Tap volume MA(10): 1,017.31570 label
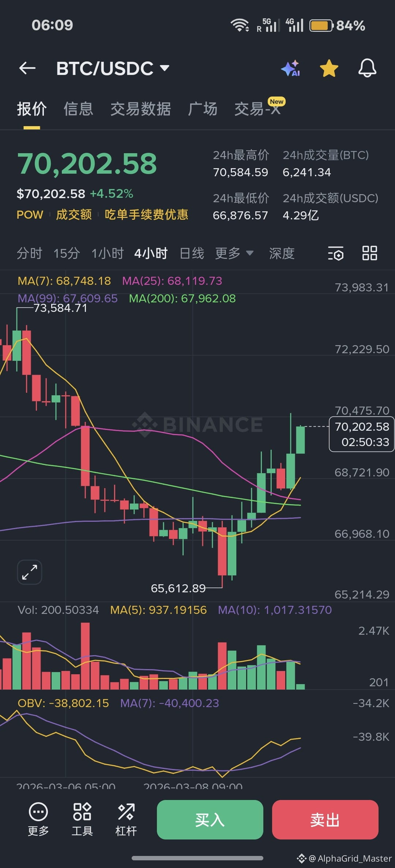 [275, 610]
